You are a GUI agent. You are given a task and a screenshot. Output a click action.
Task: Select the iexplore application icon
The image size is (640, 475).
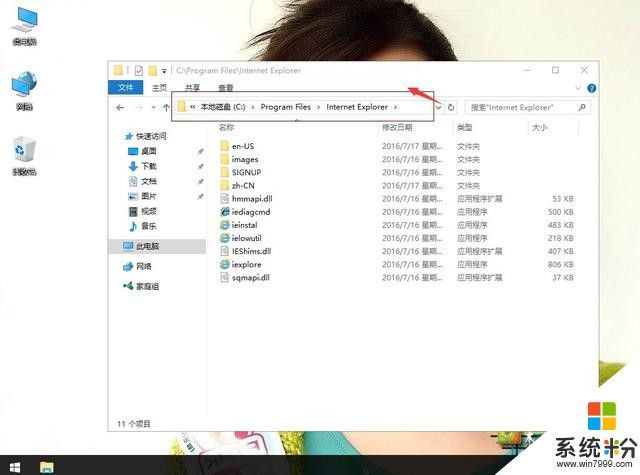[224, 264]
